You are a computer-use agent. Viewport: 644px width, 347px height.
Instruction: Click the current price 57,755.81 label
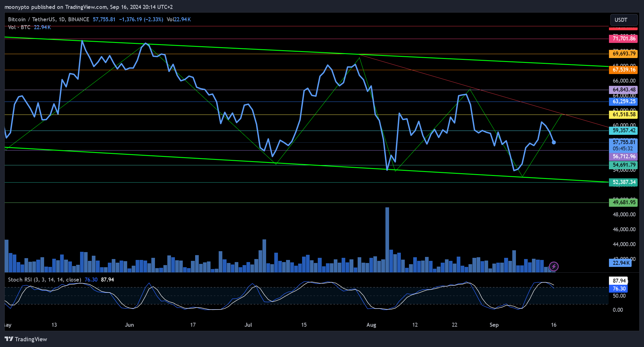click(x=623, y=142)
